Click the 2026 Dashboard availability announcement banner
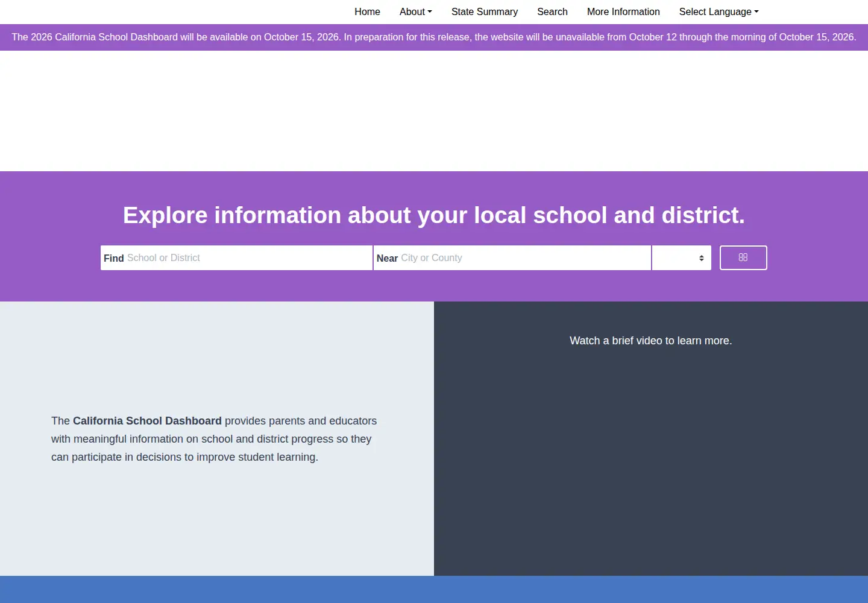 [x=434, y=37]
